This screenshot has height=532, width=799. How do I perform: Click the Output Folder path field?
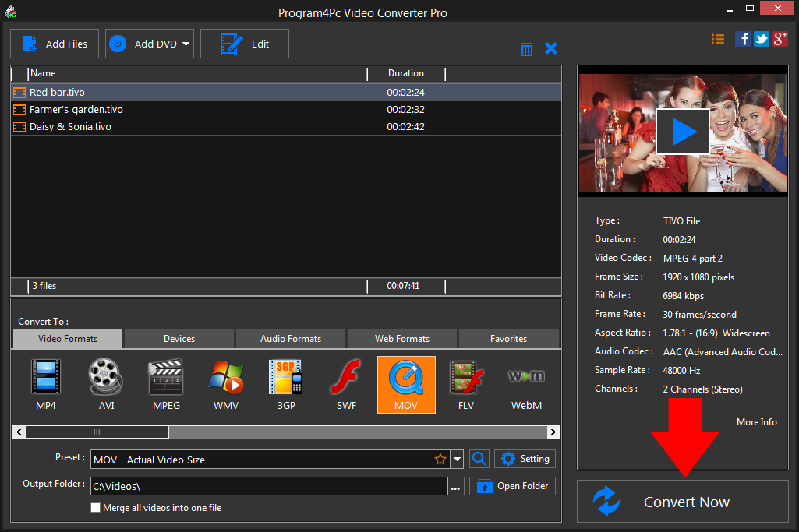[x=269, y=486]
